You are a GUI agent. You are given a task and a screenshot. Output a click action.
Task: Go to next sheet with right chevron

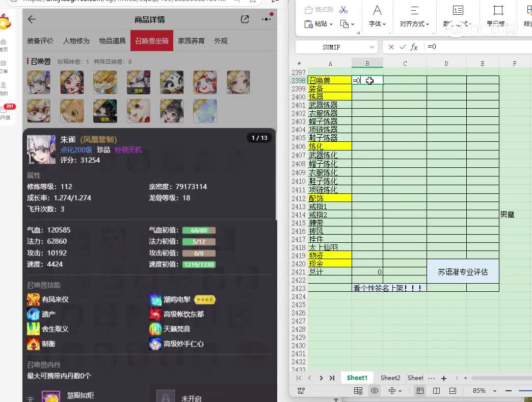pos(321,378)
